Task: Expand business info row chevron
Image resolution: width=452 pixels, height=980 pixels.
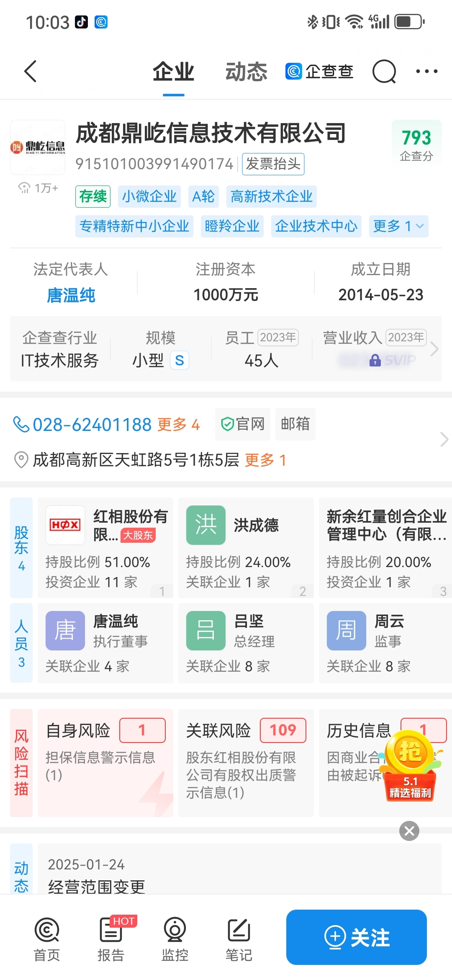Action: coord(434,349)
